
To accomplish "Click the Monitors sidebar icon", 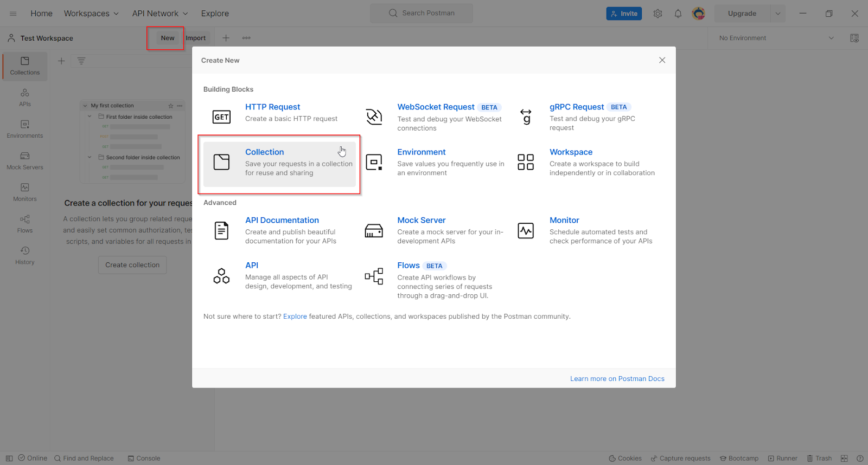I will pyautogui.click(x=25, y=192).
